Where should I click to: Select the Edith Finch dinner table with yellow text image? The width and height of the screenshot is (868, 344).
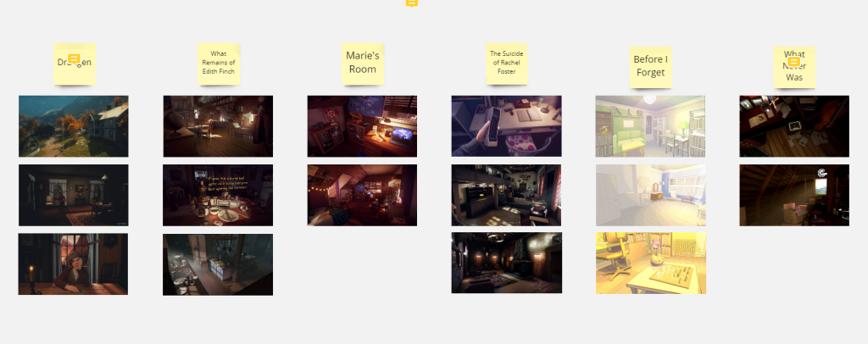point(218,195)
